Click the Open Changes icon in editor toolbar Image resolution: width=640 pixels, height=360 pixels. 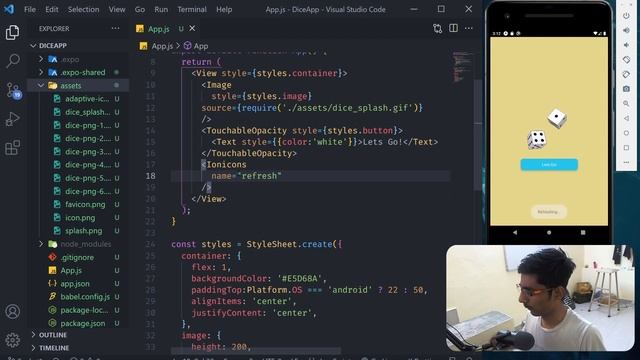[x=438, y=28]
